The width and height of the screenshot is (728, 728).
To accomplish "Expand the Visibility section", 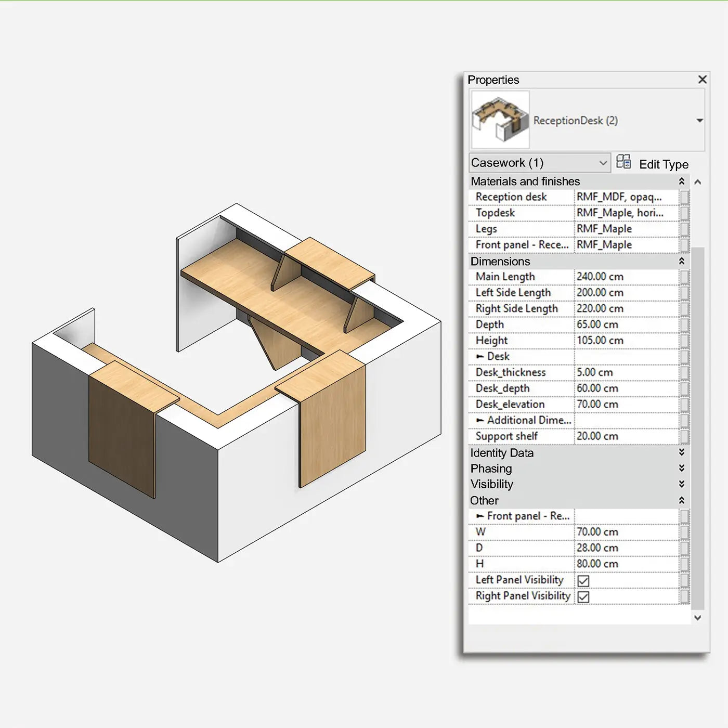I will [x=682, y=484].
